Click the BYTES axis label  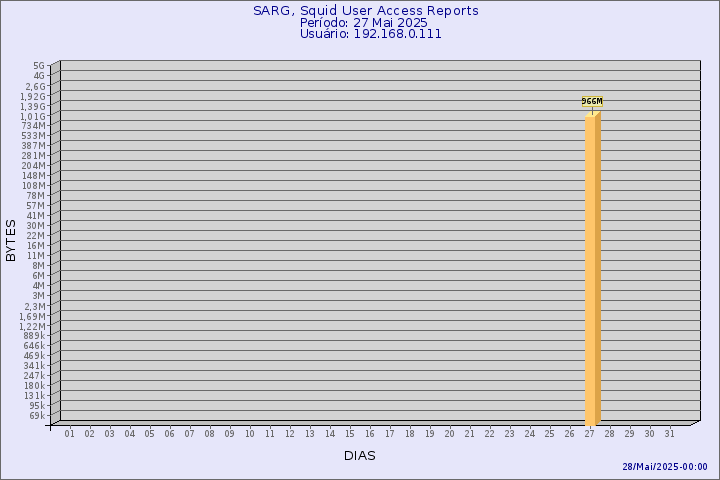click(x=11, y=240)
